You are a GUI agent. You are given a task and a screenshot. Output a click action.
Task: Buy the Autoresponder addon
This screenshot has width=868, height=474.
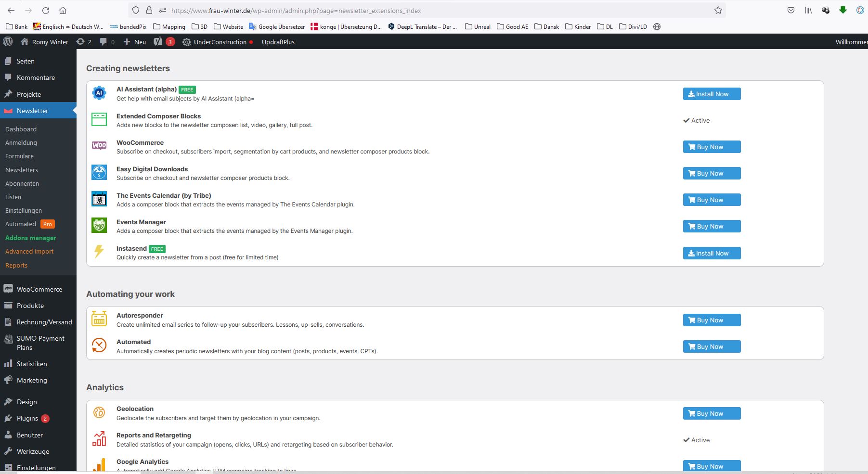tap(712, 320)
